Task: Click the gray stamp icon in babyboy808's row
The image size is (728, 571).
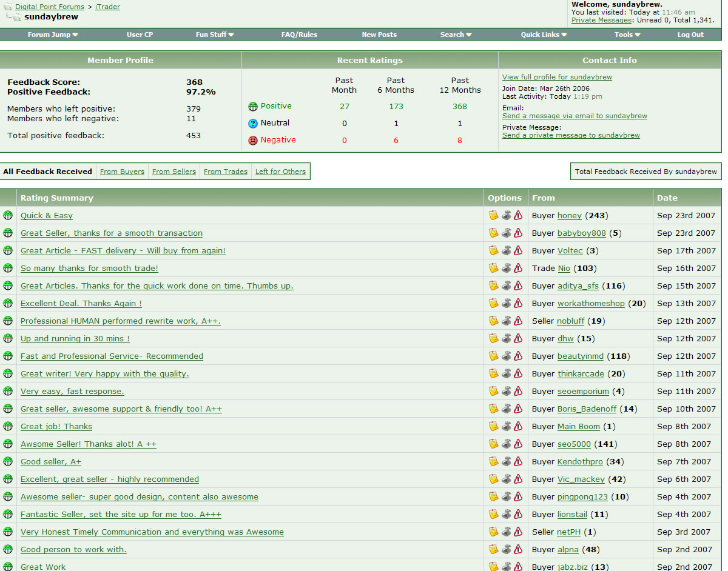Action: coord(506,233)
